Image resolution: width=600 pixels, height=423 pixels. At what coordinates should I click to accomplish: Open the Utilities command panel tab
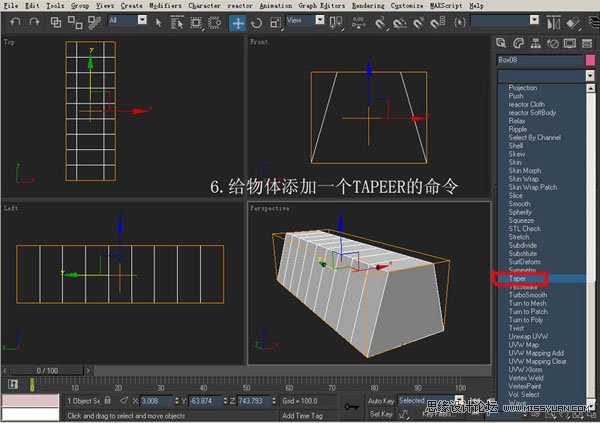point(586,43)
